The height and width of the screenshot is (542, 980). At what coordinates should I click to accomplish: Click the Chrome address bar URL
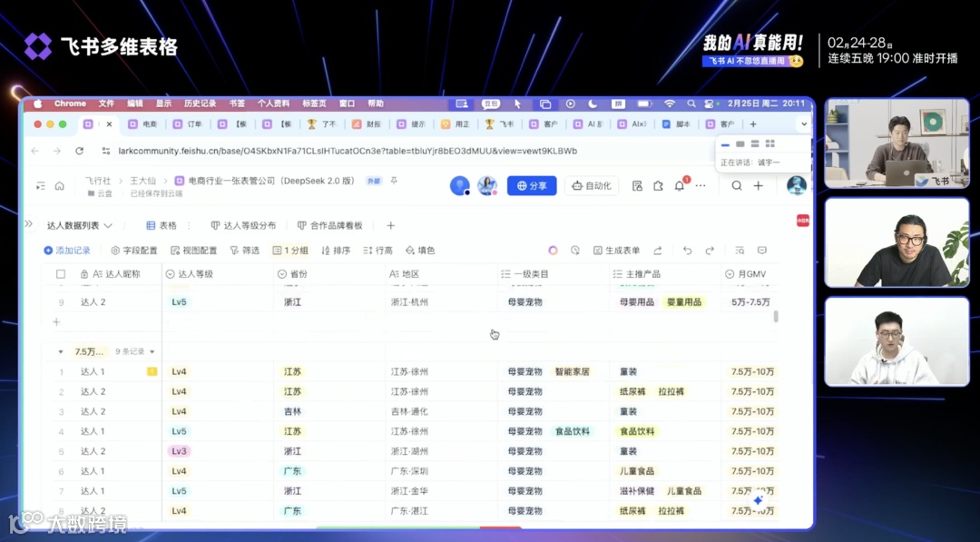click(348, 151)
